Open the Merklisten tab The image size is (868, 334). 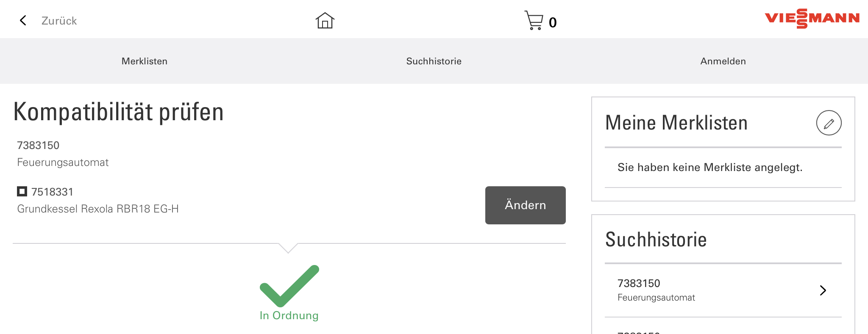(x=145, y=61)
